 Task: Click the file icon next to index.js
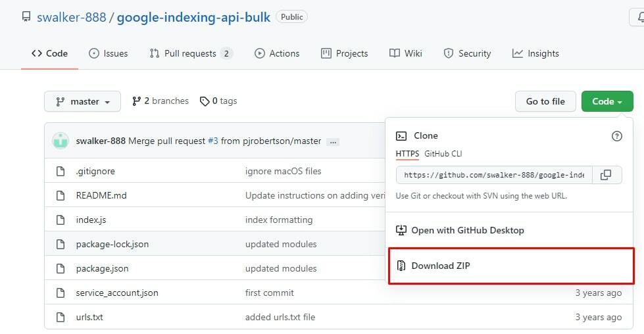click(61, 220)
